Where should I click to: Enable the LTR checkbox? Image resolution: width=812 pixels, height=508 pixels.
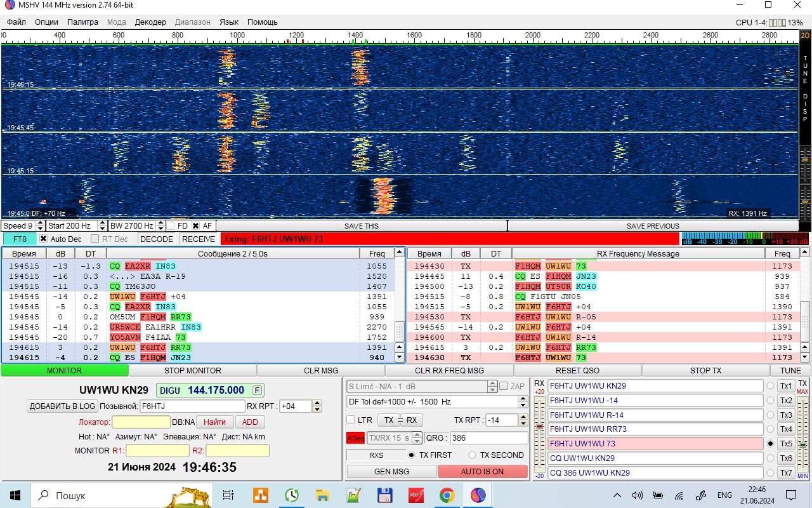point(350,420)
